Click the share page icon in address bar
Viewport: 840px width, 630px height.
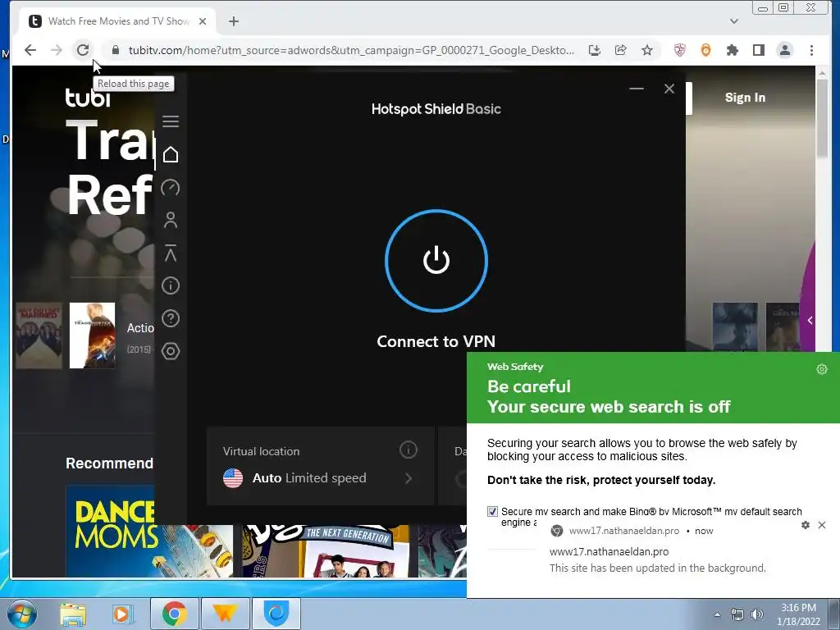click(x=621, y=50)
